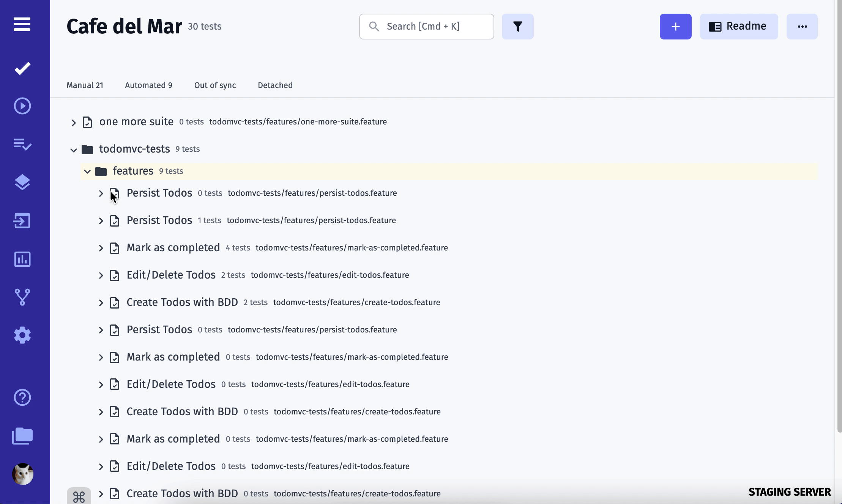Switch to the 'Automated 9' tab
The width and height of the screenshot is (842, 504).
pyautogui.click(x=148, y=85)
